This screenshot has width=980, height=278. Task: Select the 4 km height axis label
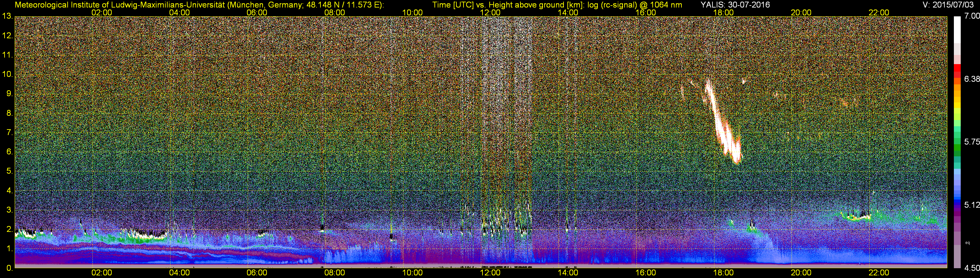pyautogui.click(x=9, y=190)
